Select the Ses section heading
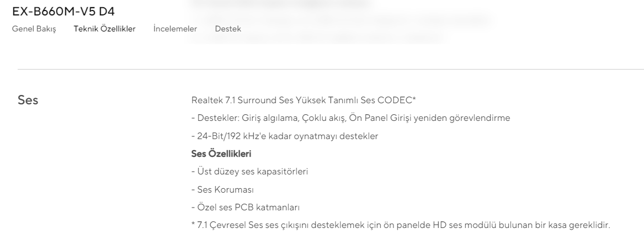644x244 pixels. coord(28,101)
